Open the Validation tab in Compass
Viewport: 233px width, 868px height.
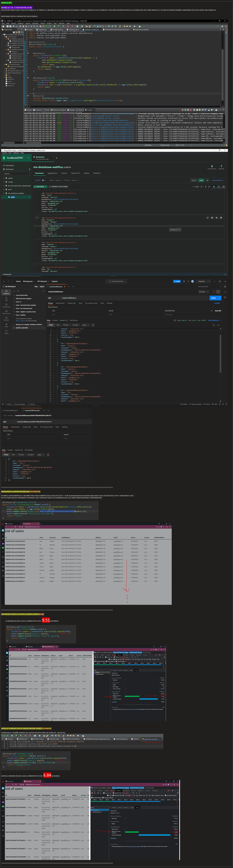click(97, 173)
